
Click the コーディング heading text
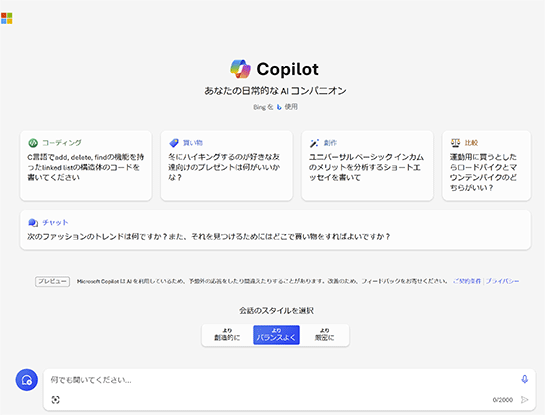[62, 143]
